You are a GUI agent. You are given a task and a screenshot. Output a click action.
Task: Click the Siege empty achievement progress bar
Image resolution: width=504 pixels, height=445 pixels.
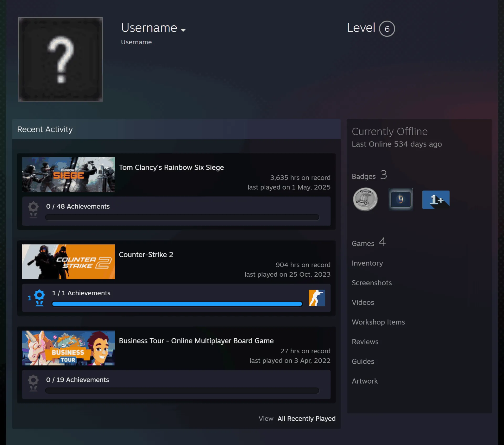click(x=182, y=217)
